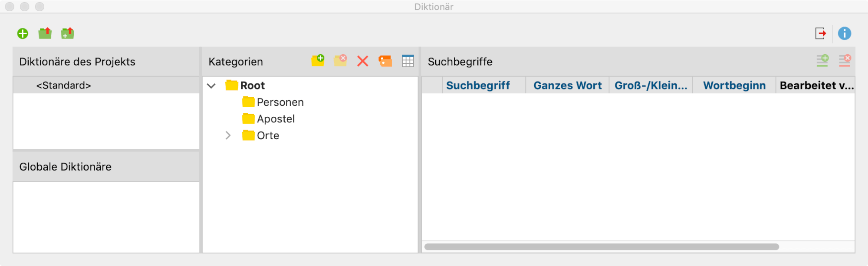The height and width of the screenshot is (266, 868).
Task: Click the horizontal scrollbar in Suchbegriffe table
Action: click(x=602, y=247)
